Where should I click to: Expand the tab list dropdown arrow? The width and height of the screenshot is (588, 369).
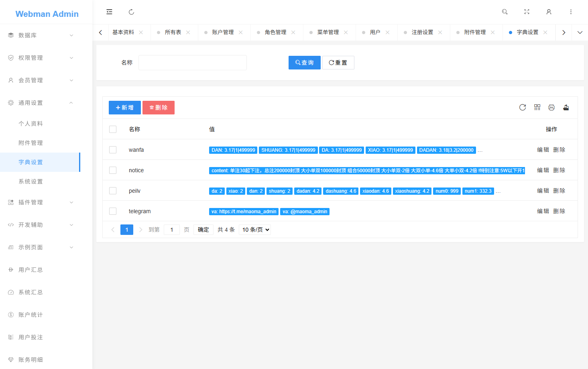[580, 33]
